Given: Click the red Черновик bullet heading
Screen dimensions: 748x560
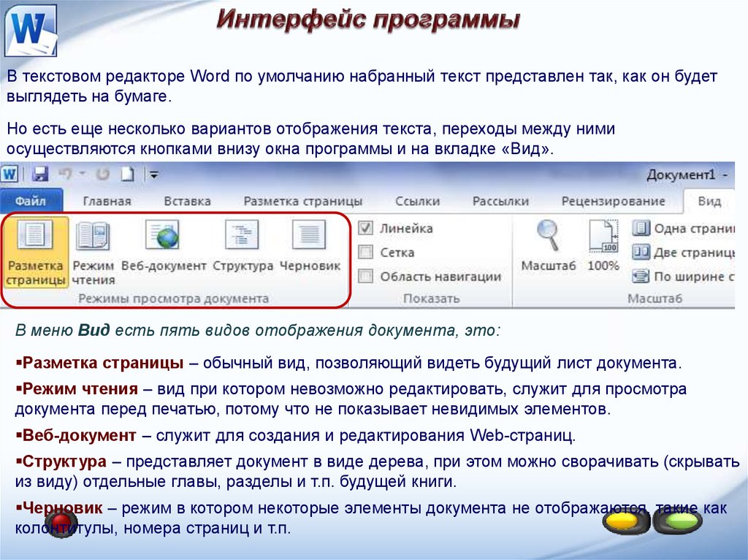Looking at the screenshot, I should (x=62, y=508).
